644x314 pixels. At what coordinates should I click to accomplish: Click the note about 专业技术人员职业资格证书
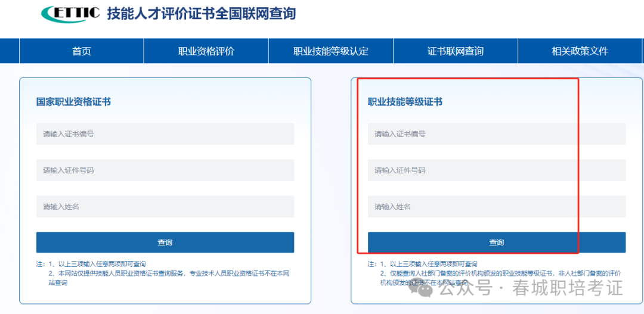point(169,278)
